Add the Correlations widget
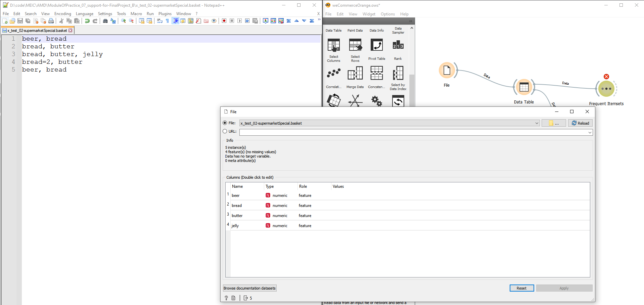 (334, 78)
